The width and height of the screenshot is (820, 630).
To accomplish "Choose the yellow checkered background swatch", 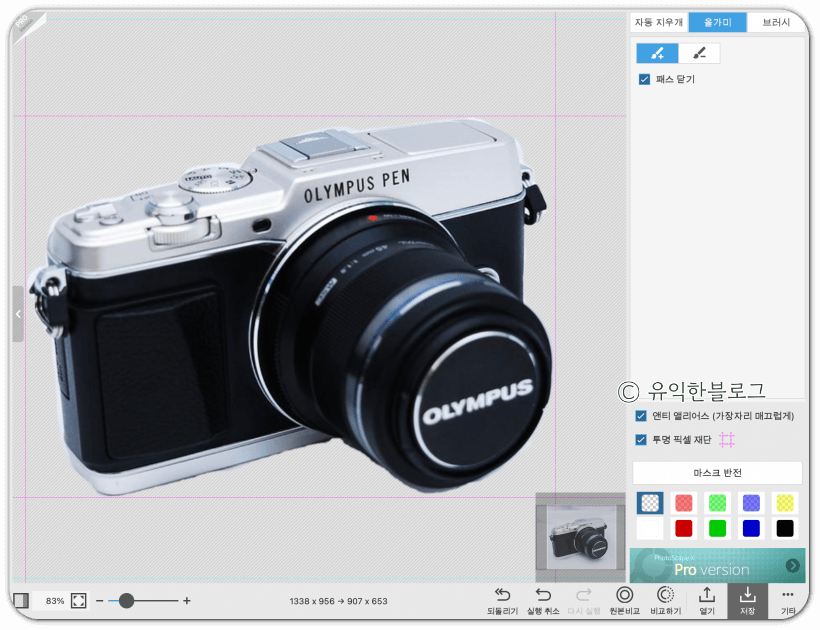I will [x=785, y=503].
